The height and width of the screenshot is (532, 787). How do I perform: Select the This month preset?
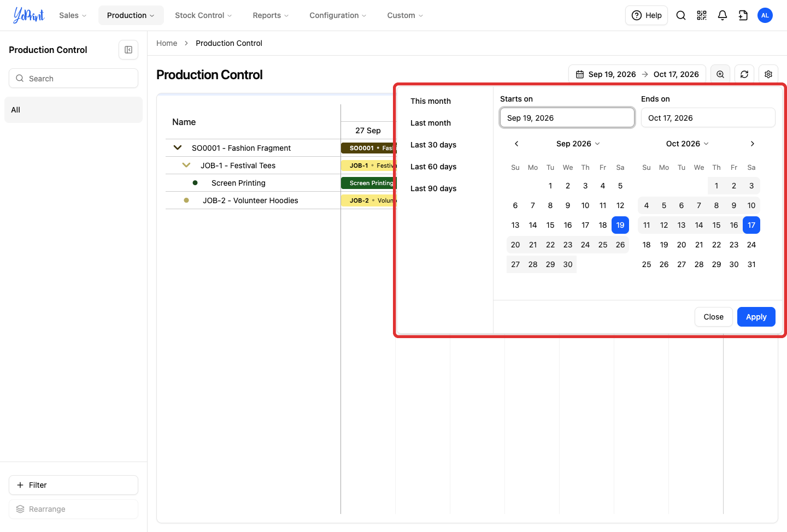(x=431, y=101)
